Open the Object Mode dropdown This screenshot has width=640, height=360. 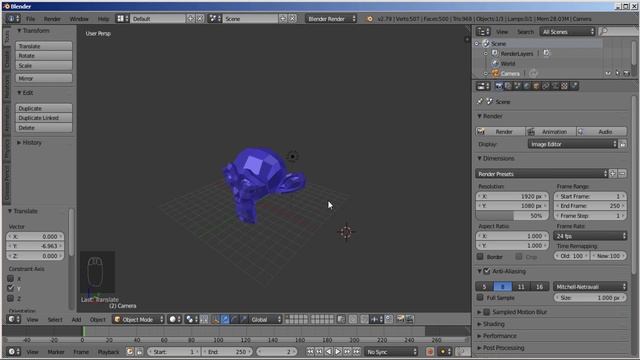tap(138, 320)
